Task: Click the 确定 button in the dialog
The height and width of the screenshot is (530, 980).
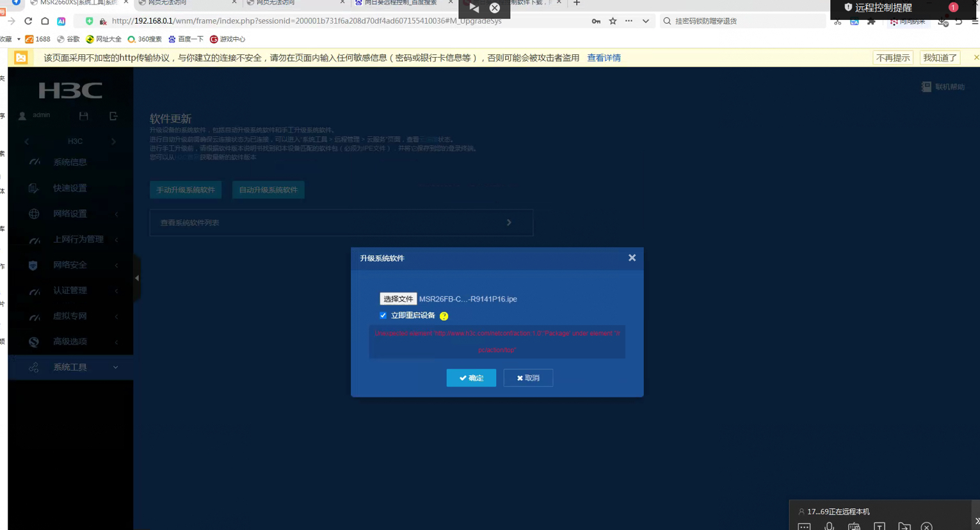Action: 470,378
